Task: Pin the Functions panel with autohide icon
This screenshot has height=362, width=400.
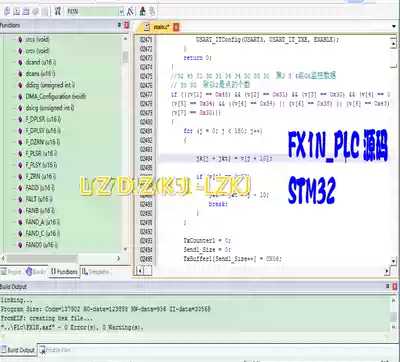Action: pos(120,25)
